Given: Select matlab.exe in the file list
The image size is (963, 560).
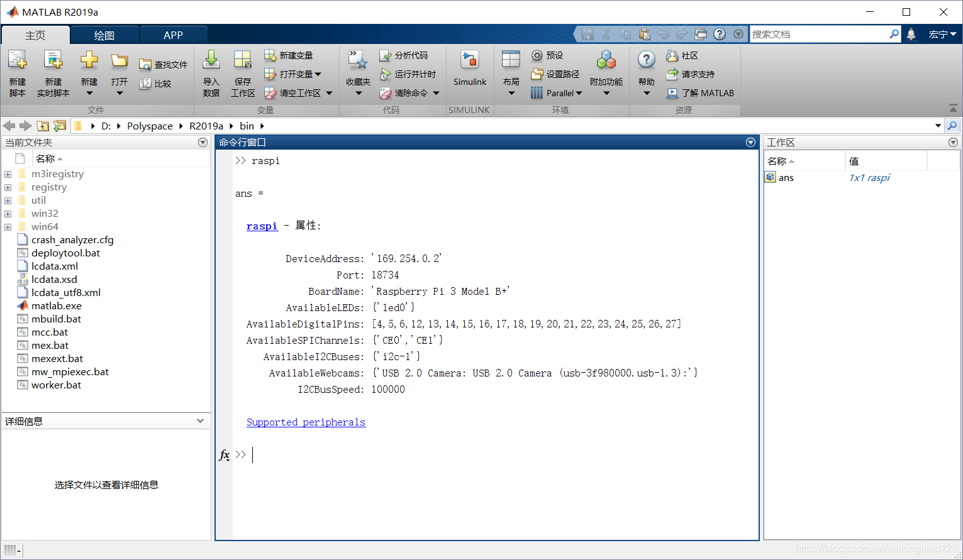Looking at the screenshot, I should point(57,306).
